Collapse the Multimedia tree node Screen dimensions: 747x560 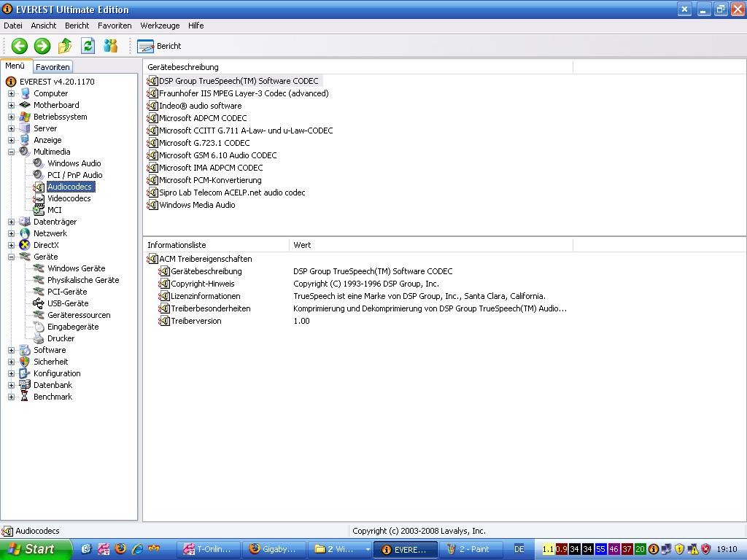[11, 152]
